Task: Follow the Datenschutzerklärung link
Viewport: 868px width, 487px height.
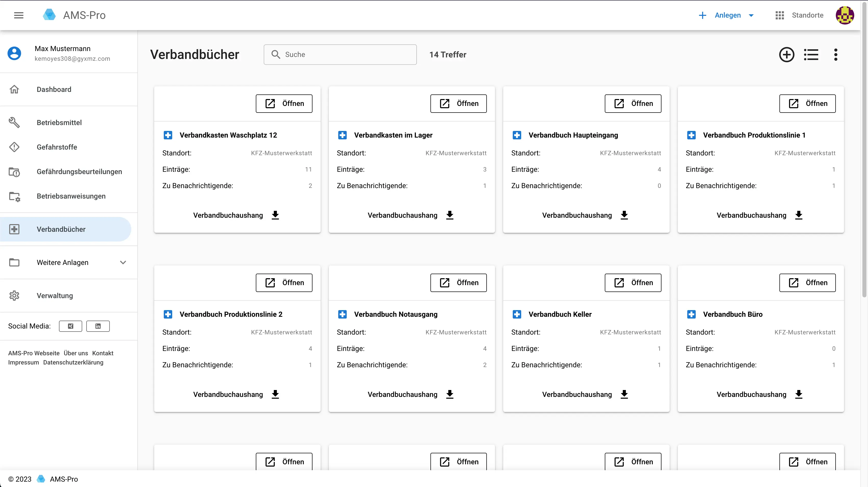Action: point(73,362)
